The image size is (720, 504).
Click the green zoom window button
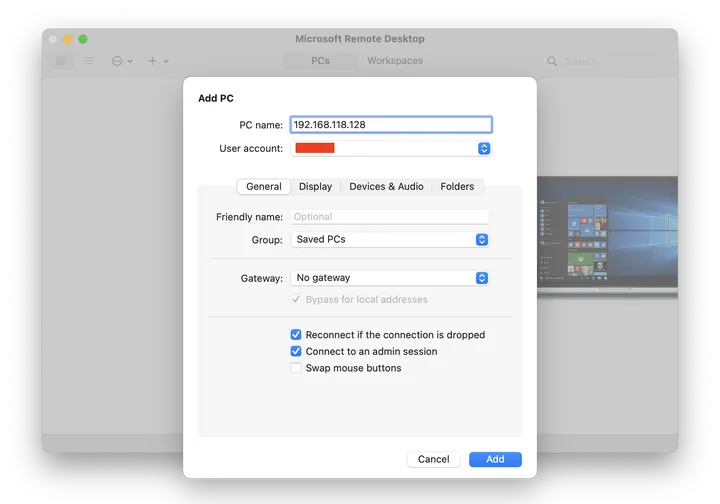tap(83, 39)
